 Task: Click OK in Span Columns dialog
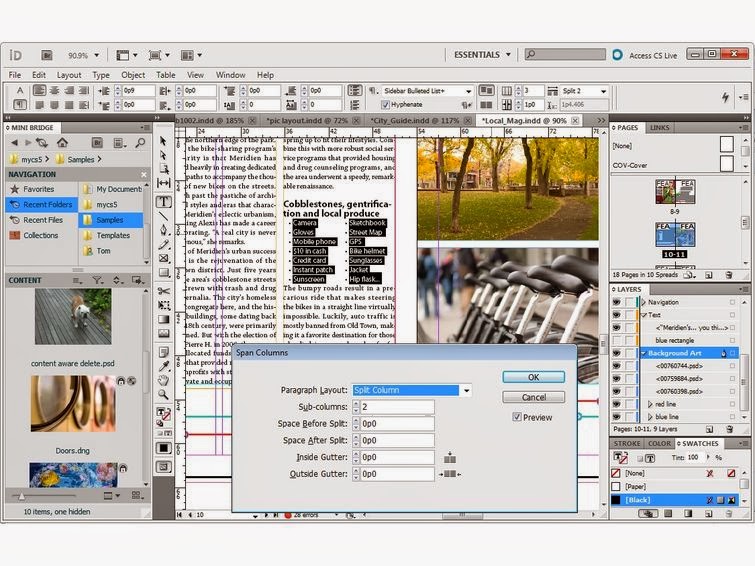(x=534, y=377)
